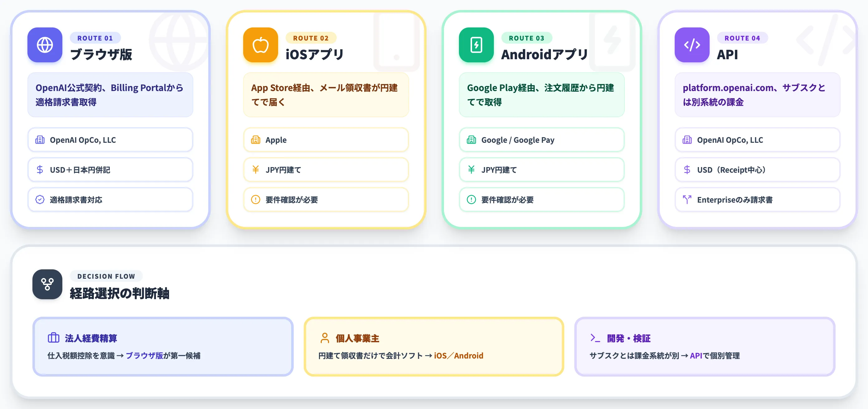Click the alert icon in the iOSアプリ card

[255, 200]
